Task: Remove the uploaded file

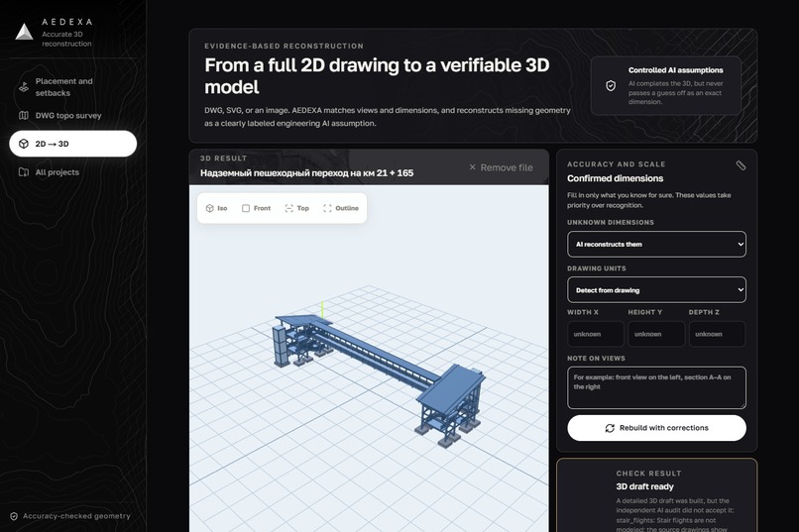Action: coord(501,167)
